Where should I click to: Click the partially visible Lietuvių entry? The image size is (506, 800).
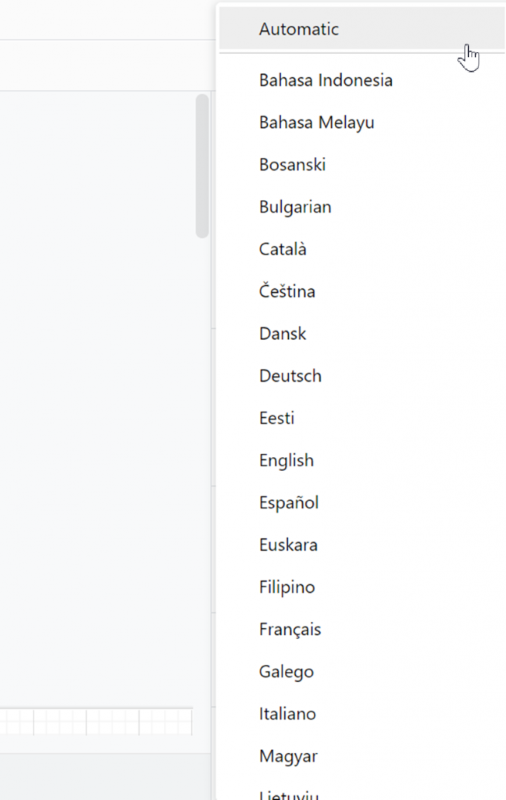(x=362, y=792)
